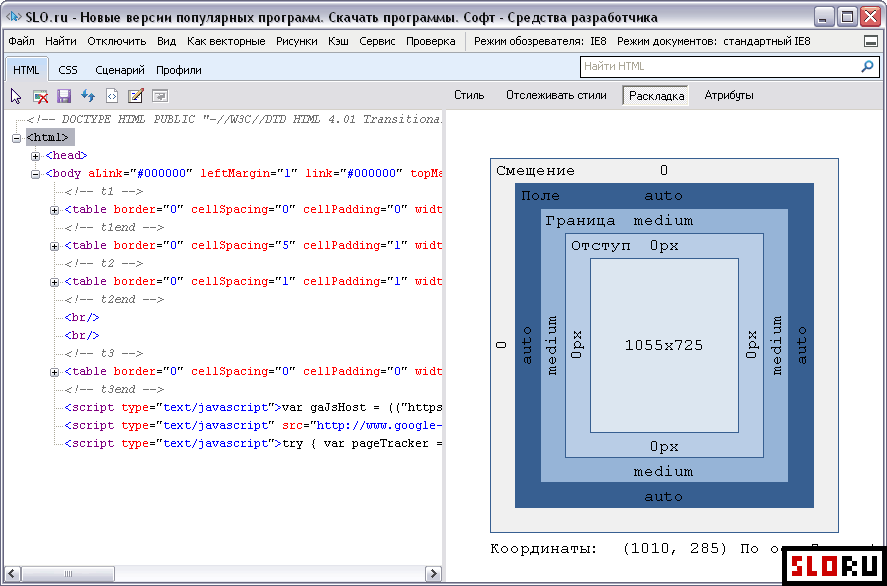Click the right arrow of the horizontal scrollbar

coord(433,574)
